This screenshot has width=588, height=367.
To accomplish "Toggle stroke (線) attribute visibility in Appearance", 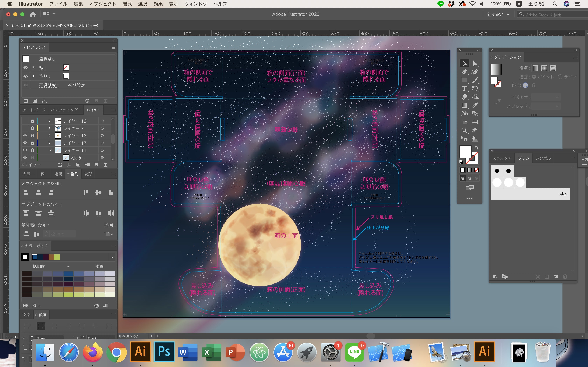I will [26, 67].
